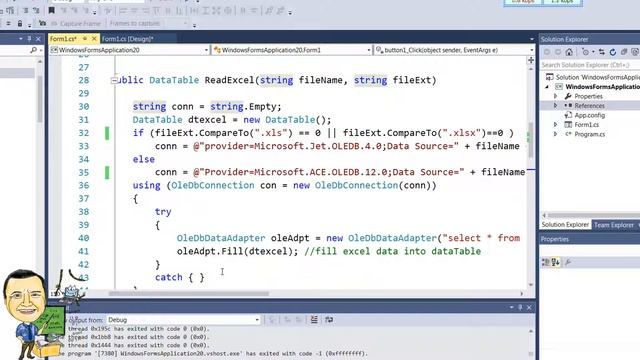The width and height of the screenshot is (640, 360).
Task: Click the word 'catch' on line 43
Action: (x=169, y=277)
